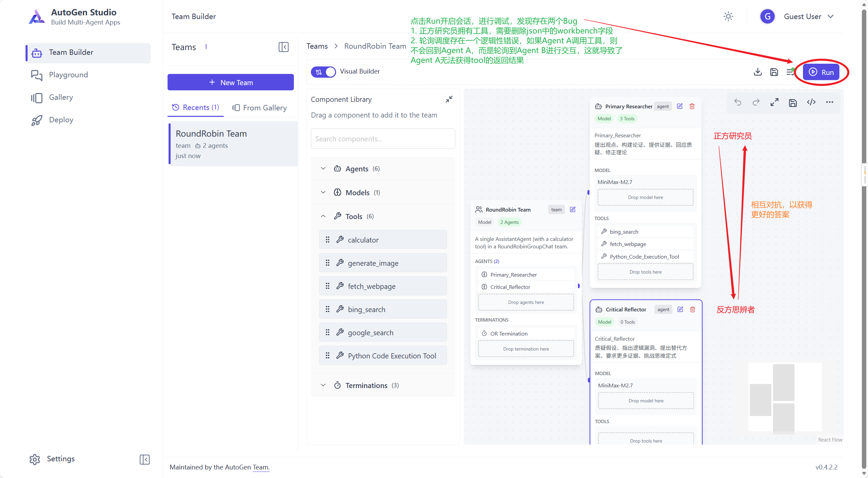Navigate to the Deploy page
Image resolution: width=868 pixels, height=478 pixels.
pos(89,120)
